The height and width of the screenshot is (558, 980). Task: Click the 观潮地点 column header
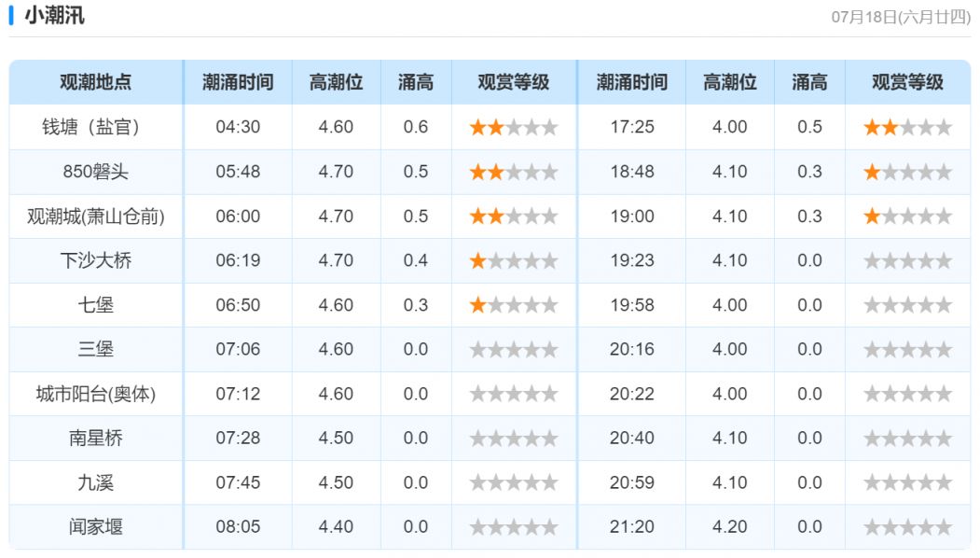point(96,82)
